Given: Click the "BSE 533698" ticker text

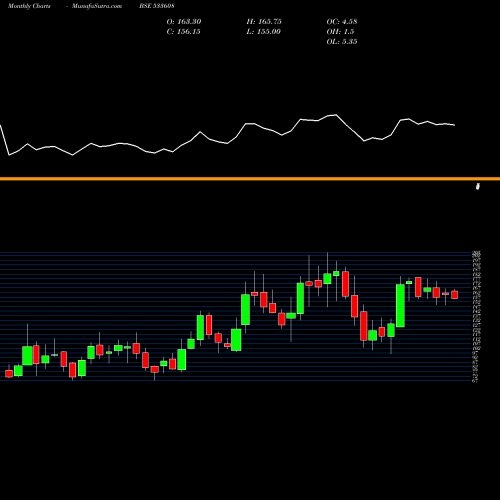Looking at the screenshot, I should tap(157, 6).
